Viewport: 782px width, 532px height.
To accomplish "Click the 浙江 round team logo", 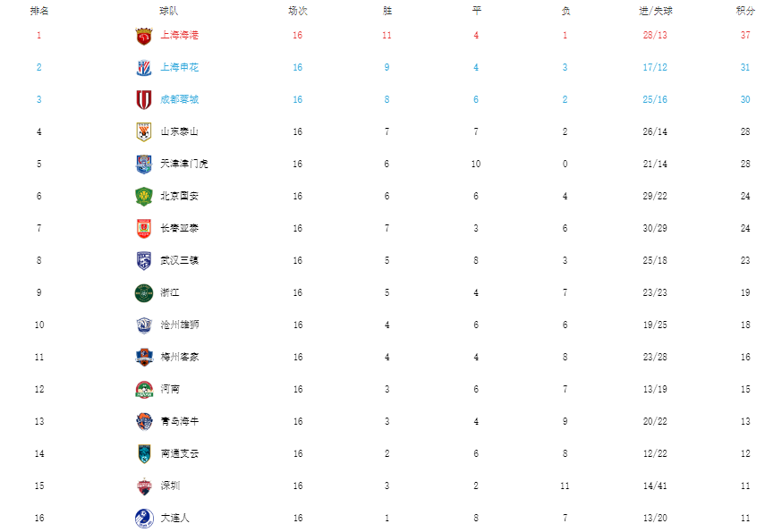I will (143, 293).
